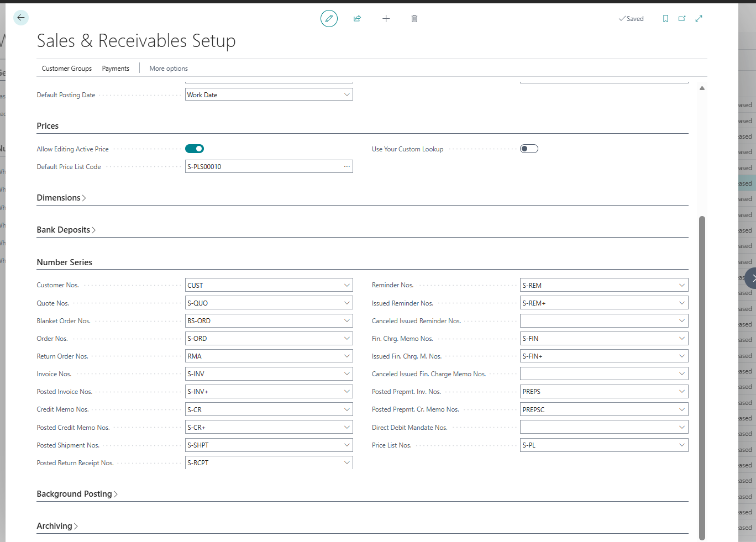Image resolution: width=756 pixels, height=542 pixels.
Task: Open Canceled Issued Reminder Nos. dropdown arrow
Action: [x=682, y=320]
